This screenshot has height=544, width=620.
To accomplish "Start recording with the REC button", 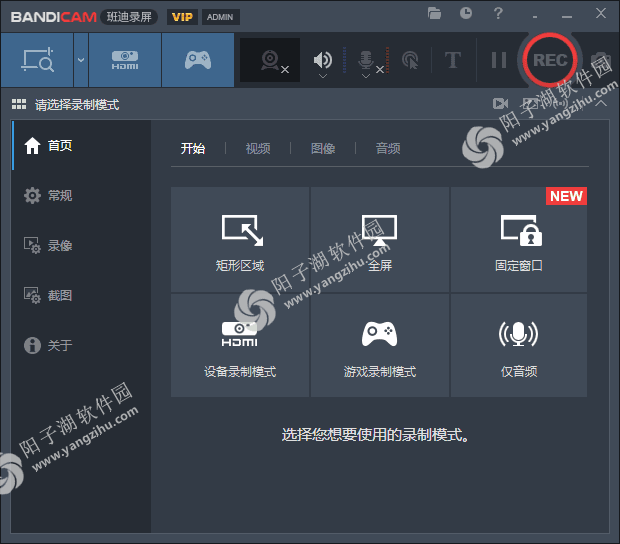I will point(550,60).
